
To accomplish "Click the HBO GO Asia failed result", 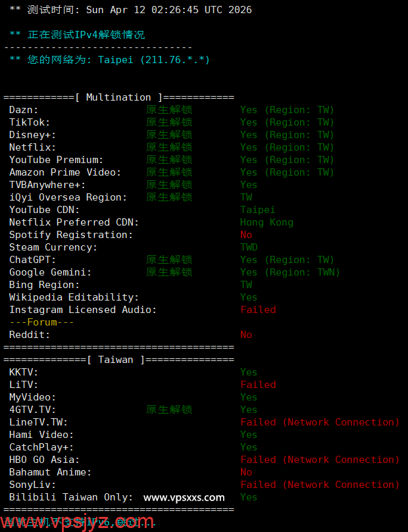I will [x=320, y=460].
